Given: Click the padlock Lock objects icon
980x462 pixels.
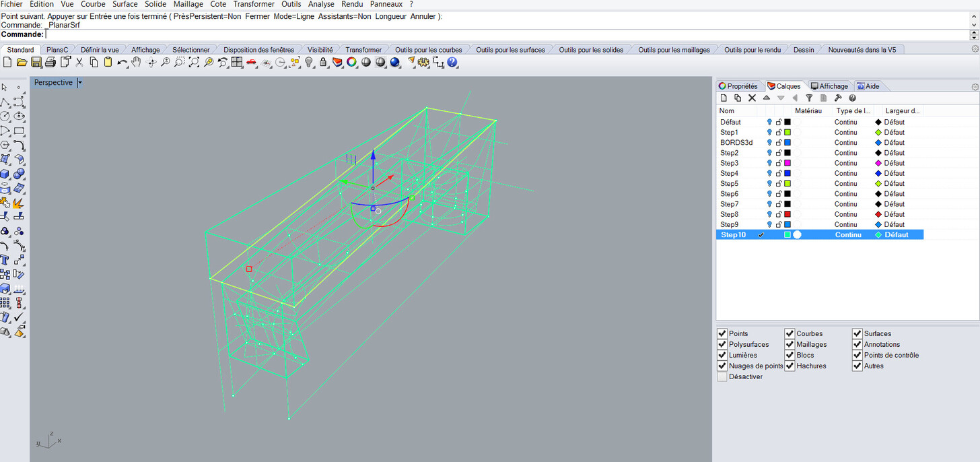Looking at the screenshot, I should (x=323, y=62).
